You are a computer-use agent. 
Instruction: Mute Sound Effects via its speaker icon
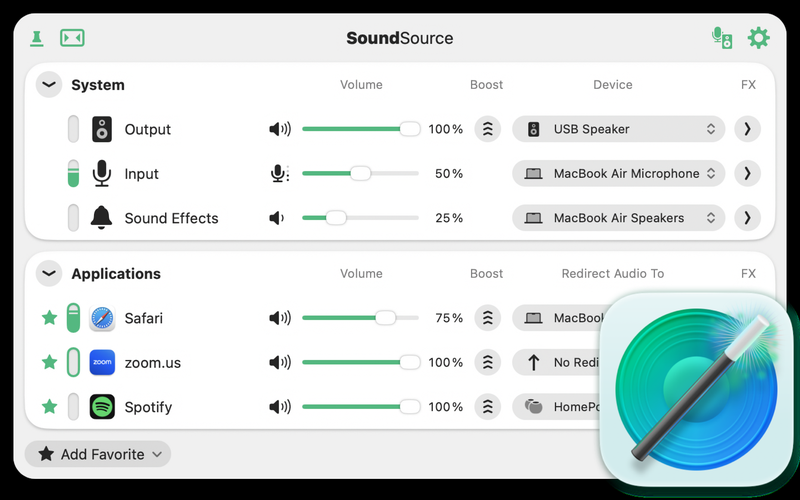coord(277,218)
